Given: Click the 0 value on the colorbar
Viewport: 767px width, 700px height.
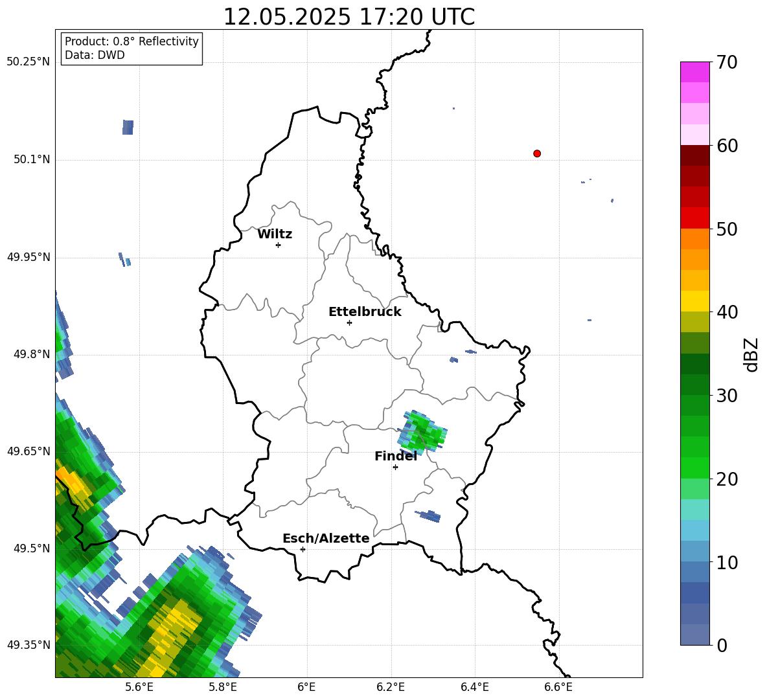Looking at the screenshot, I should point(722,646).
